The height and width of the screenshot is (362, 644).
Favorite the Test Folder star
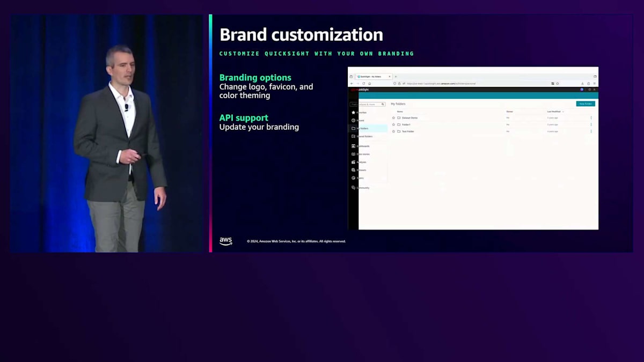393,131
